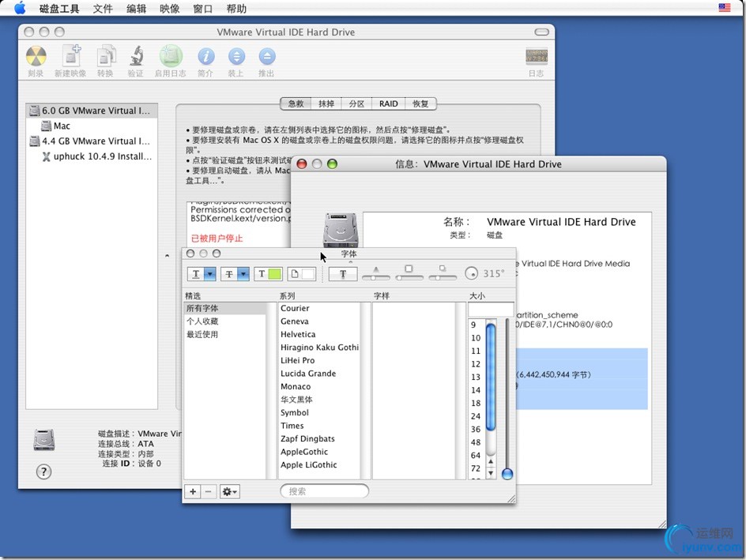746x560 pixels.
Task: Click the green text color swatch
Action: (274, 274)
